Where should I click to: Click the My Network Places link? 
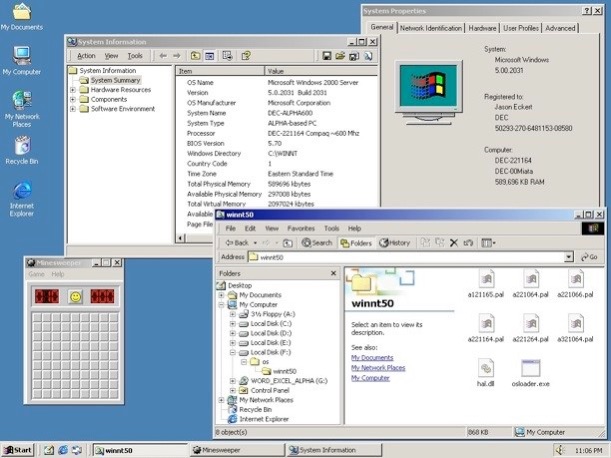point(377,367)
